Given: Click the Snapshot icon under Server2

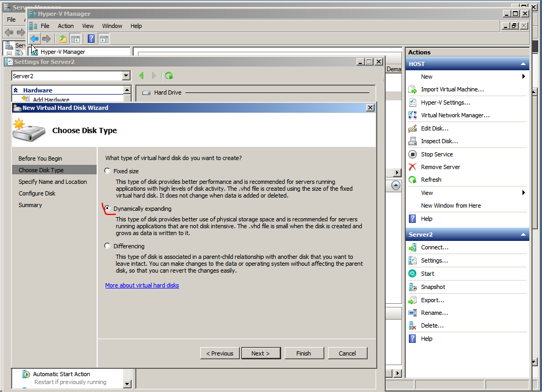Looking at the screenshot, I should tap(413, 287).
